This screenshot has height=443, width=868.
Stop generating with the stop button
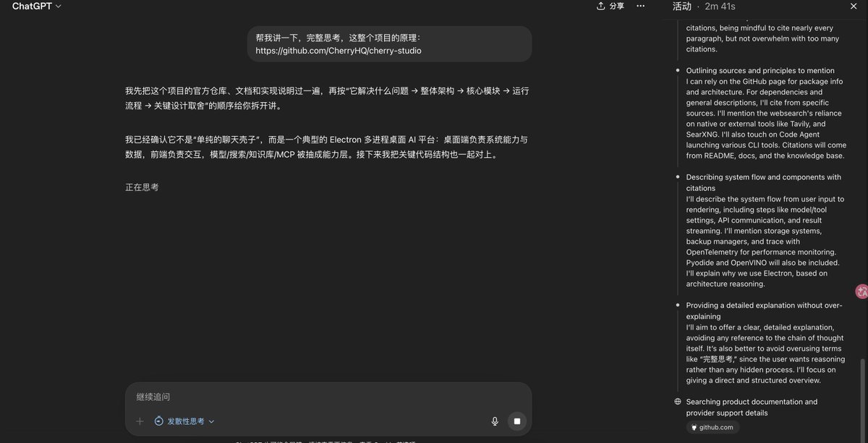point(516,421)
